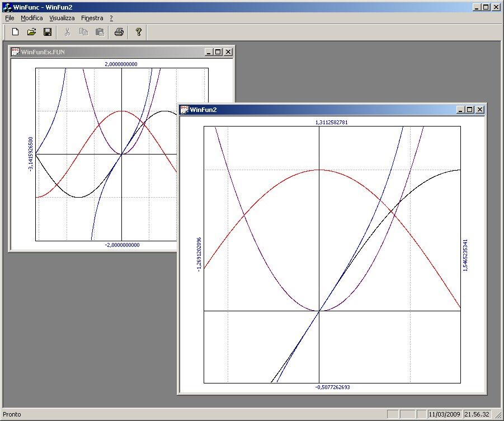Click the -2,0000000000 label in WinFunEx.FUN
This screenshot has width=504, height=421.
pos(122,245)
